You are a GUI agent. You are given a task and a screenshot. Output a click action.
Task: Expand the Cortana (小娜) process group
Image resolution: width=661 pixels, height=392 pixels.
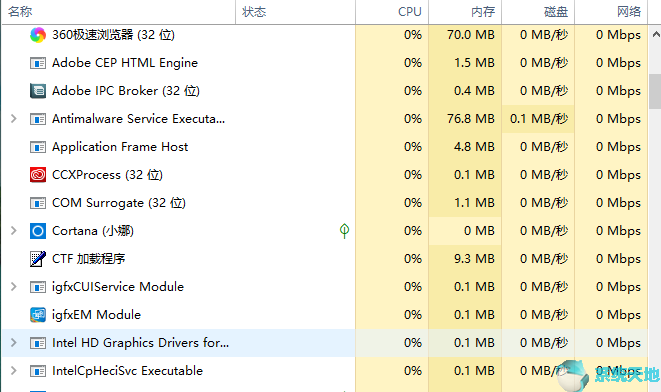click(13, 231)
